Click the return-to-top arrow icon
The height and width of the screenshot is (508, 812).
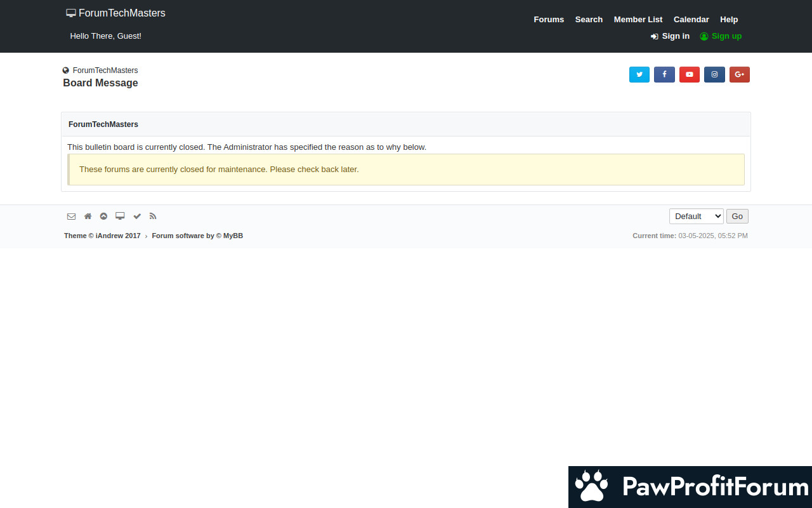pos(103,217)
